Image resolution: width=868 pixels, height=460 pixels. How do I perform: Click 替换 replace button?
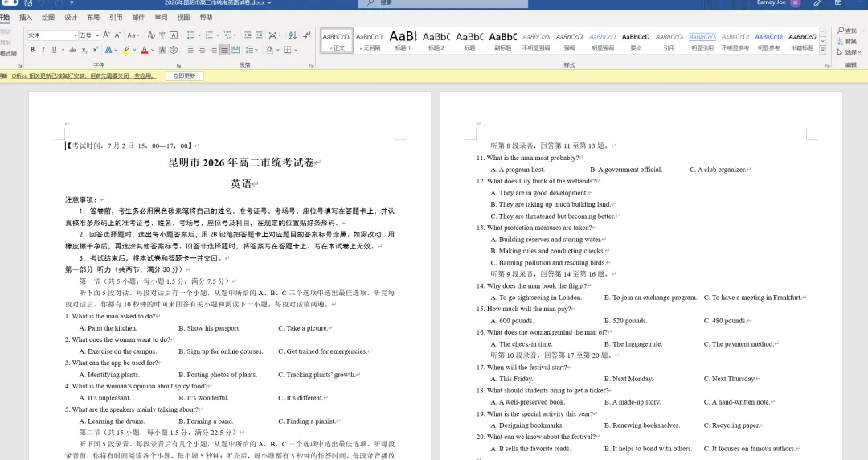847,42
